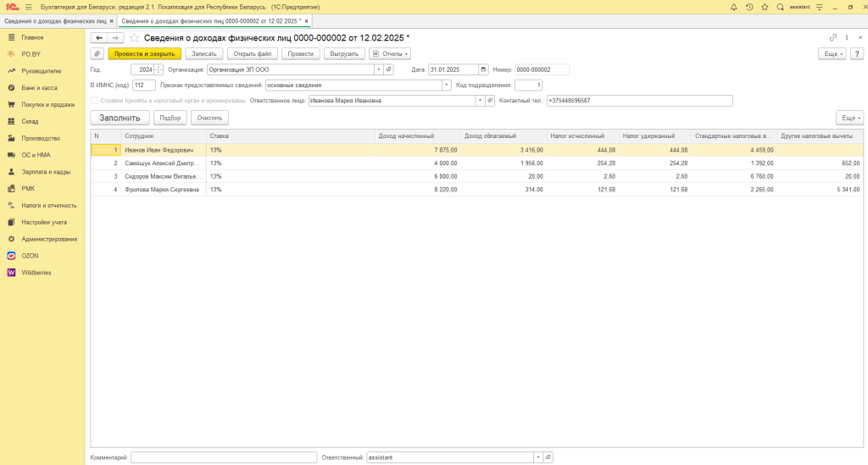Close the active document tab
This screenshot has height=465, width=868.
[306, 21]
